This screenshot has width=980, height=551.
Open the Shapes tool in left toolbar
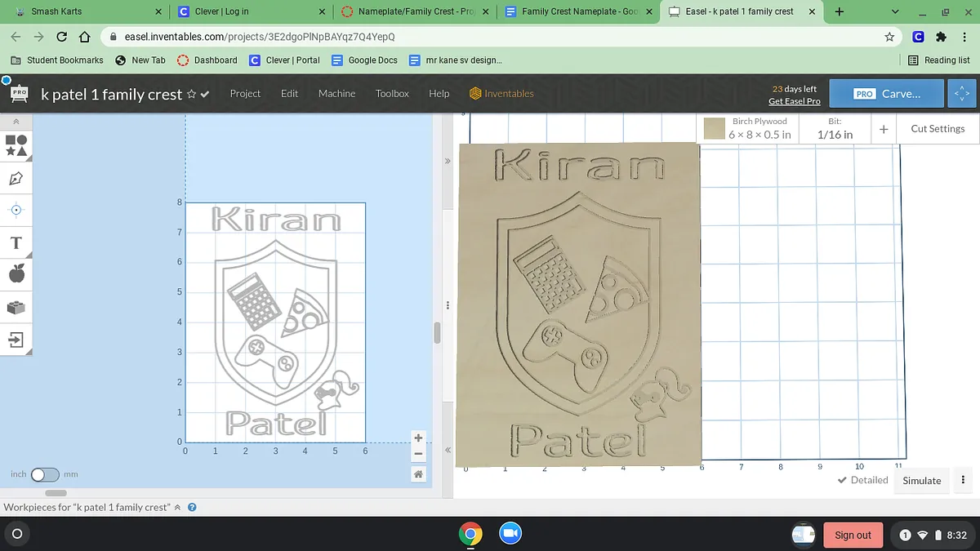pos(16,145)
